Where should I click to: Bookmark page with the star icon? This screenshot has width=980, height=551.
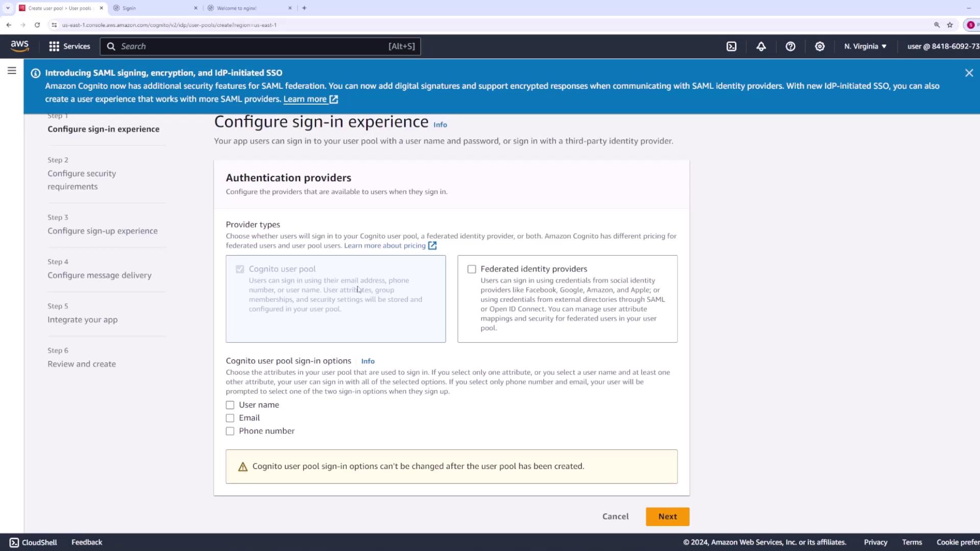(x=950, y=25)
